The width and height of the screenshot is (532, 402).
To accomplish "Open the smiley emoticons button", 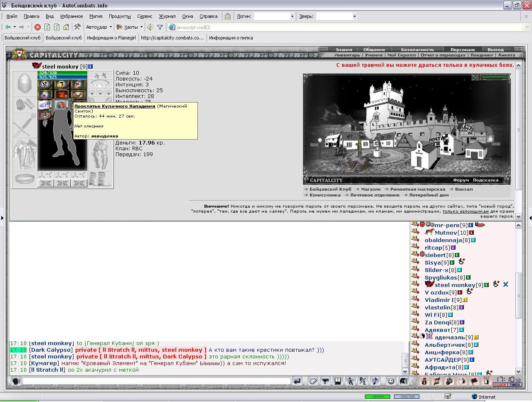I will tap(391, 381).
